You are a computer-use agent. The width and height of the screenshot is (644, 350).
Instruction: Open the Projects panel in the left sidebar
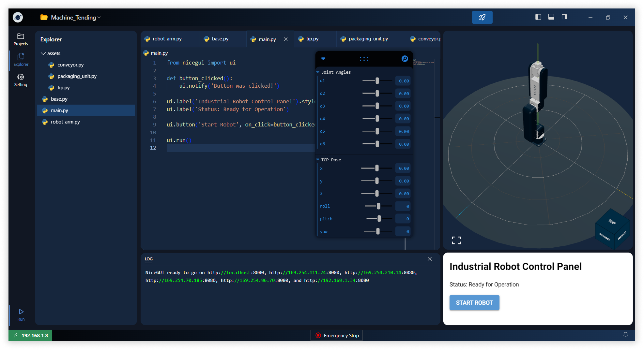point(21,39)
